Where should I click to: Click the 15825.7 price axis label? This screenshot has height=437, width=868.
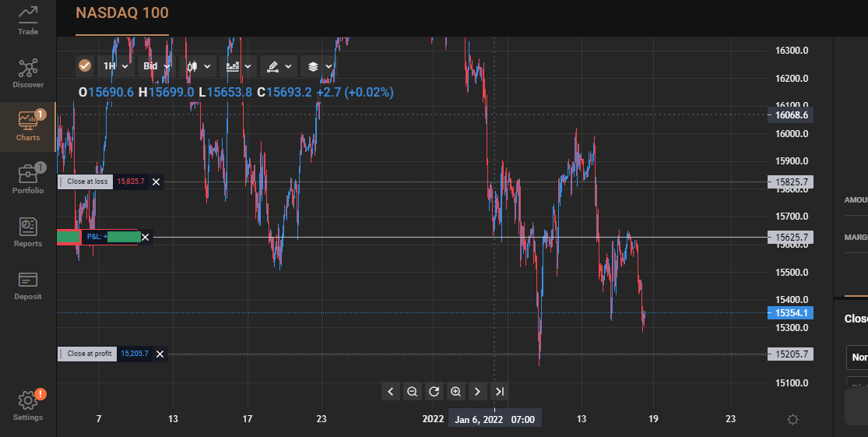click(x=790, y=181)
